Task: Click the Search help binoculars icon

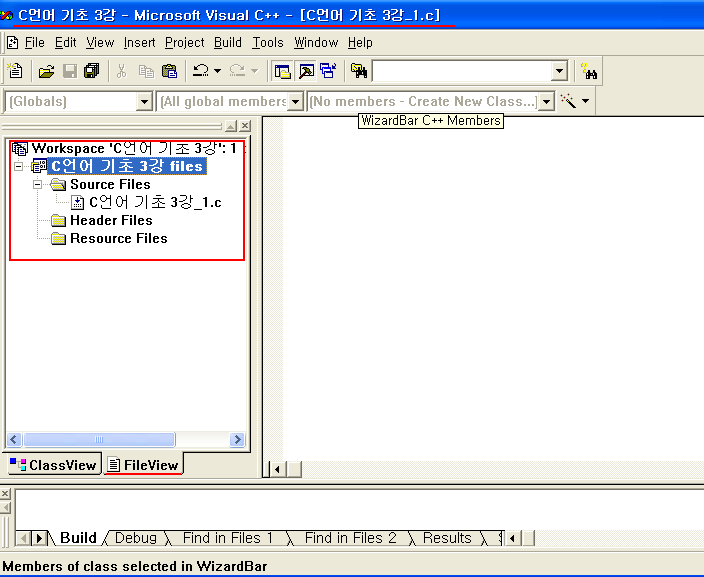Action: tap(589, 71)
